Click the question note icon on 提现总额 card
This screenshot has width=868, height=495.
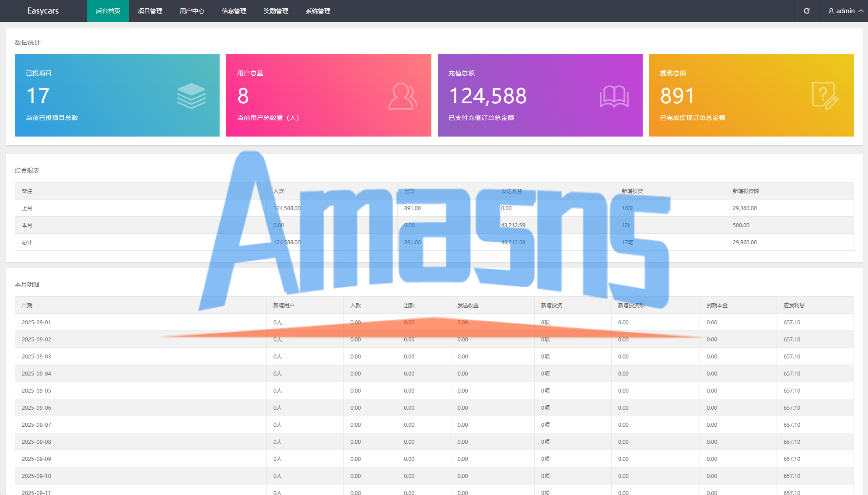point(825,95)
